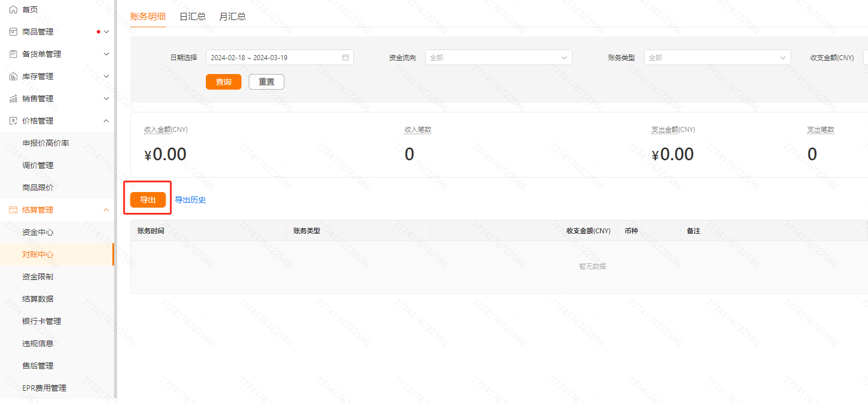Click the orange 导出 button
The height and width of the screenshot is (403, 868).
148,200
